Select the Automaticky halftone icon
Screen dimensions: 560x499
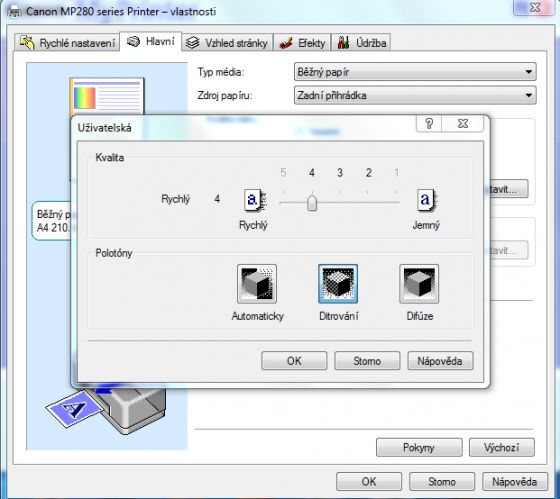(257, 284)
